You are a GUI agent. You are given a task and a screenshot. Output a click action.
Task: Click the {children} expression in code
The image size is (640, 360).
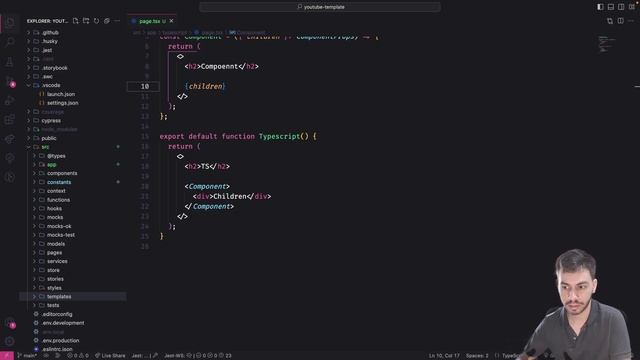tap(205, 86)
